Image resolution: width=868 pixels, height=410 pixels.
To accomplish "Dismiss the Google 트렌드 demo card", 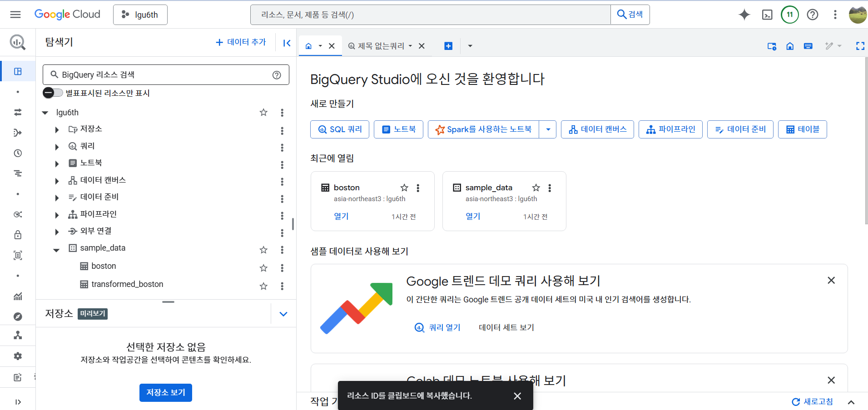I will (831, 281).
